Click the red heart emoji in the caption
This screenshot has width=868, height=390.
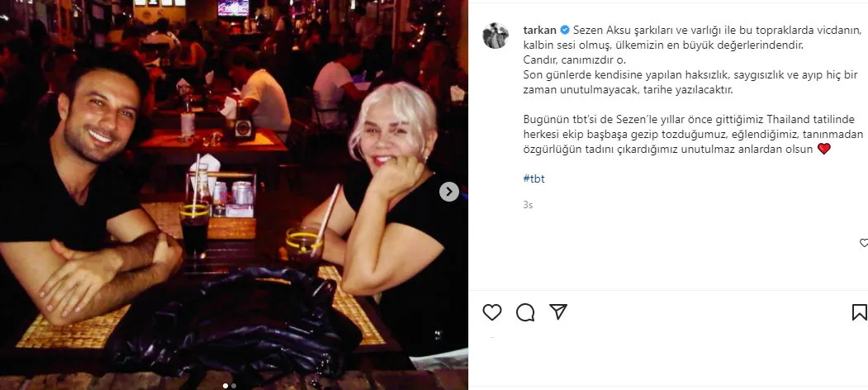pos(823,149)
